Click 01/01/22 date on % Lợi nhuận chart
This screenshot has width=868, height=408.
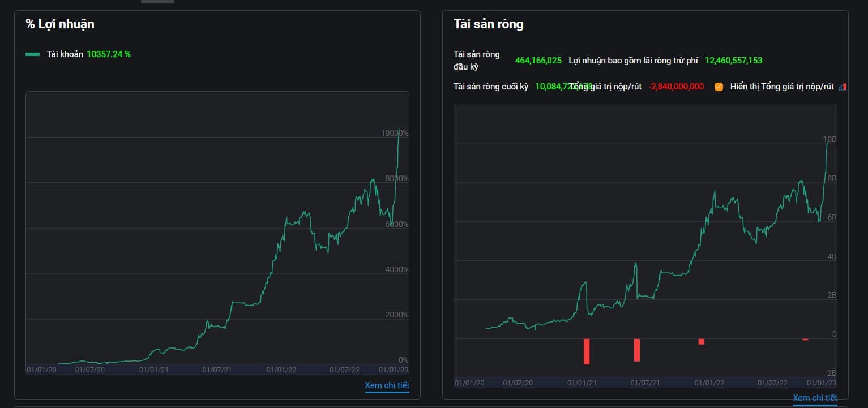click(x=281, y=370)
